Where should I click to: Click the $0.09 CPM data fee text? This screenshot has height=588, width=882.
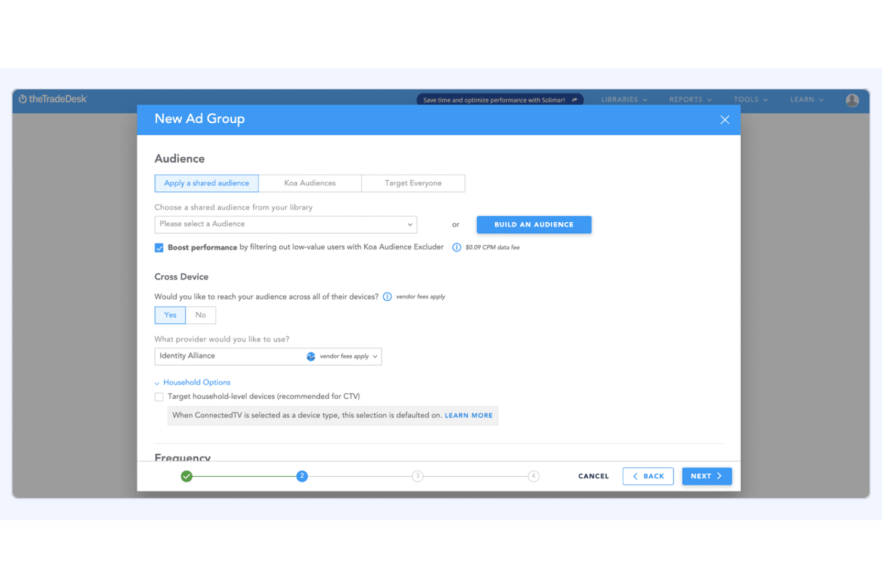tap(492, 247)
